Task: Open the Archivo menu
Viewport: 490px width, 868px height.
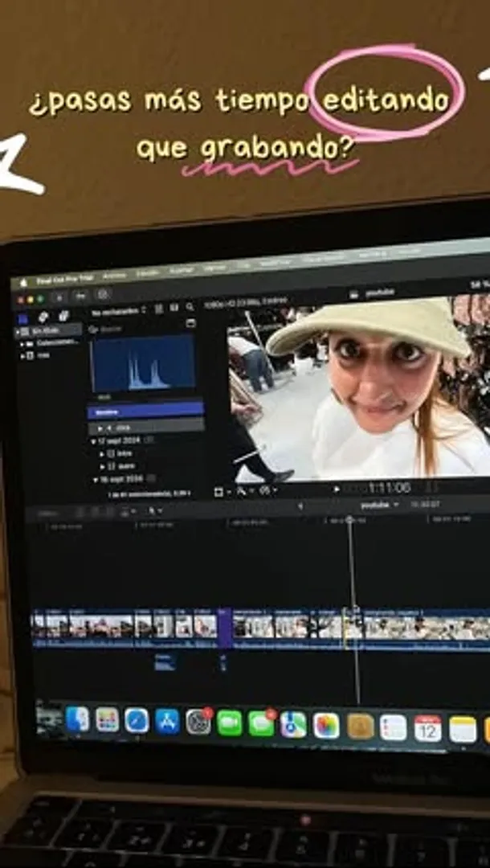Action: click(x=115, y=276)
